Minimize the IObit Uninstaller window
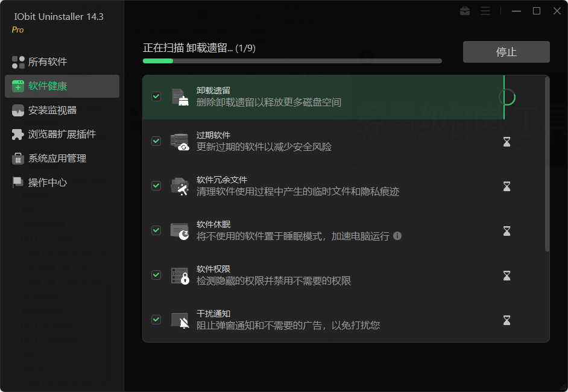 (x=516, y=11)
